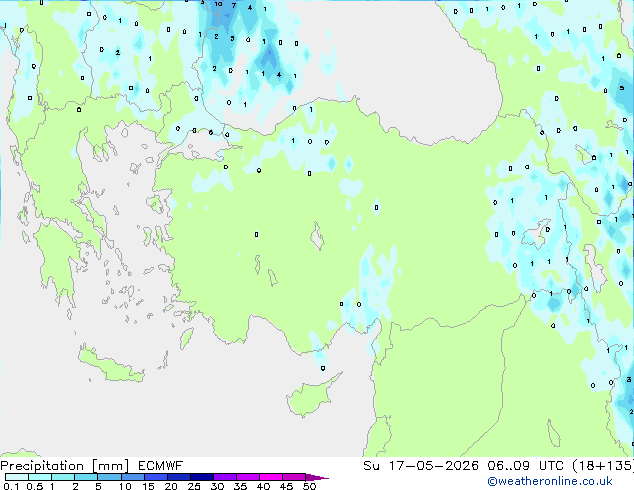Click the 20–25 mm legend color swatch
The width and height of the screenshot is (634, 490).
click(178, 477)
